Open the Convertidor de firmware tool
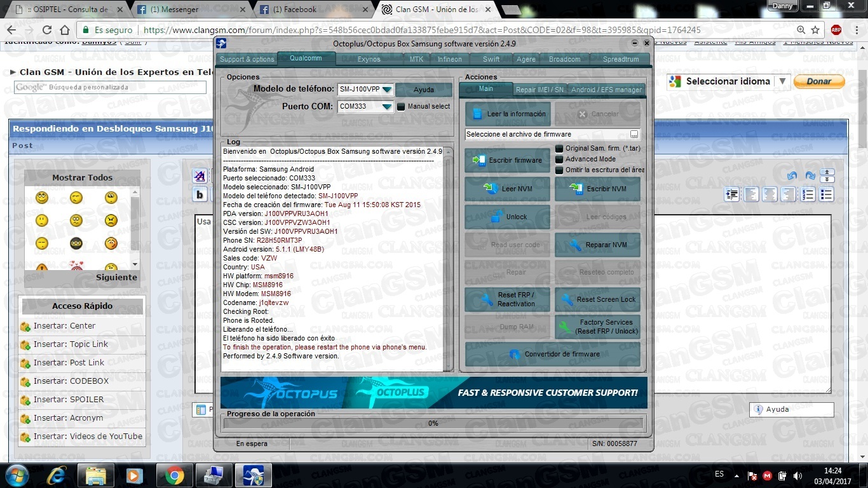This screenshot has width=868, height=488. pos(552,354)
